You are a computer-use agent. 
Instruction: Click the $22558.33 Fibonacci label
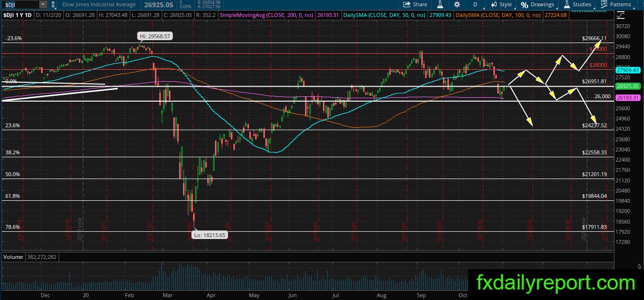[x=594, y=152]
